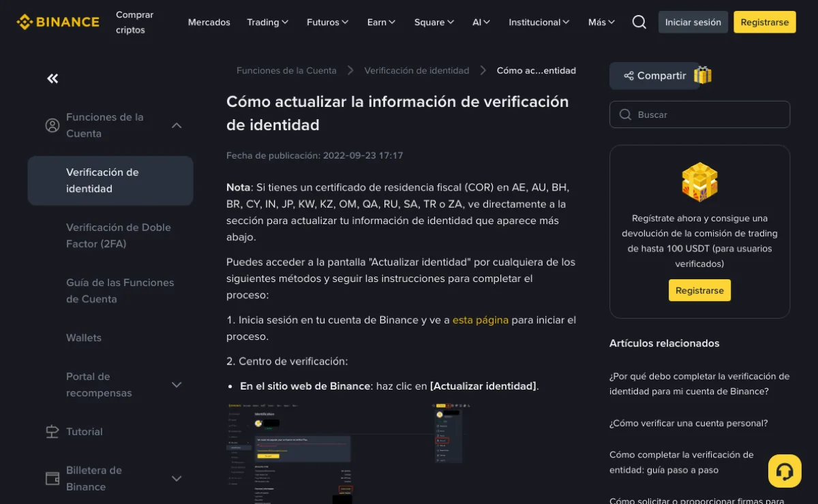Click the Binance logo
818x504 pixels.
click(x=58, y=22)
